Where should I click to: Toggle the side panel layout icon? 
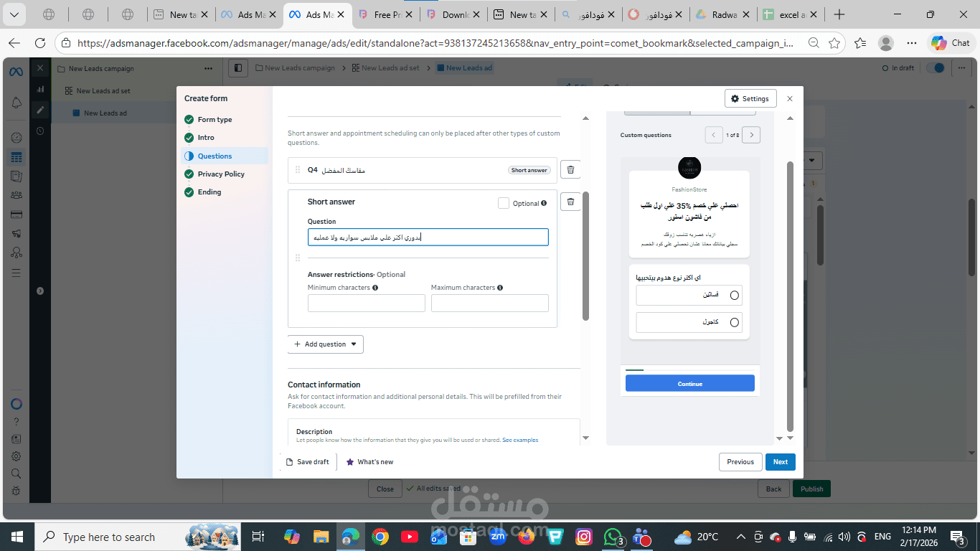click(x=237, y=68)
